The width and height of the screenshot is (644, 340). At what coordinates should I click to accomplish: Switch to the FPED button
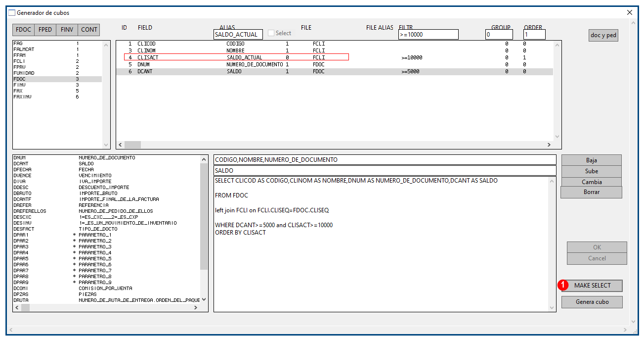[x=45, y=30]
